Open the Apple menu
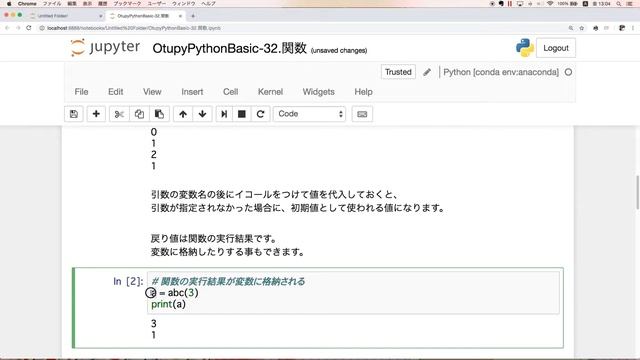Viewport: 640px width, 360px height. point(9,3)
